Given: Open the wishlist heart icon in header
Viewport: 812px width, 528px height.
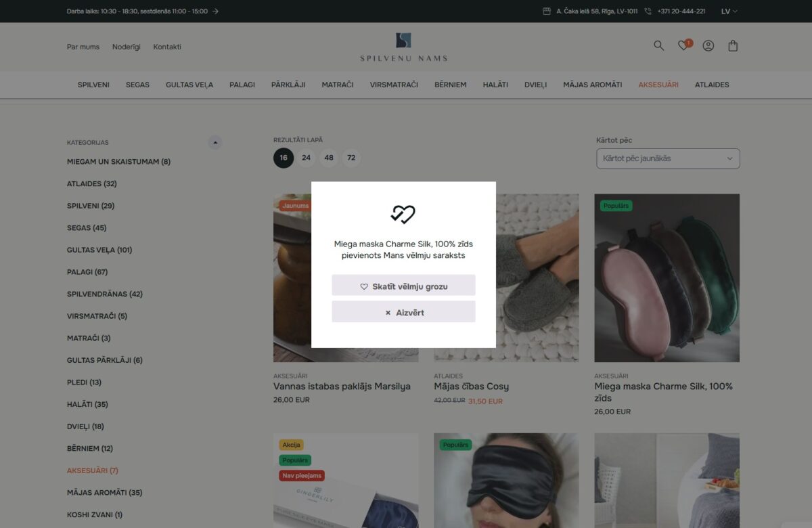Looking at the screenshot, I should pyautogui.click(x=683, y=46).
